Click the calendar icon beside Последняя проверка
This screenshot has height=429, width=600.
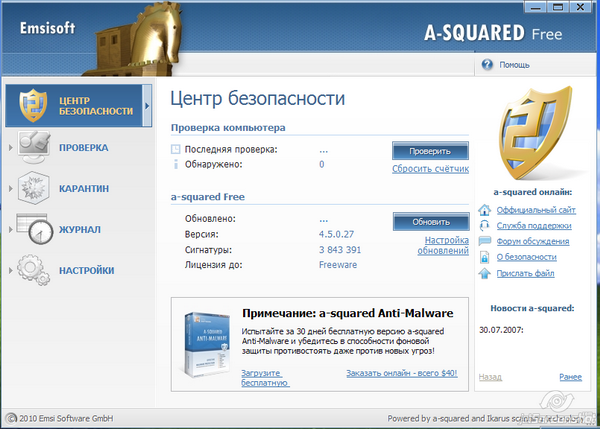[x=175, y=149]
